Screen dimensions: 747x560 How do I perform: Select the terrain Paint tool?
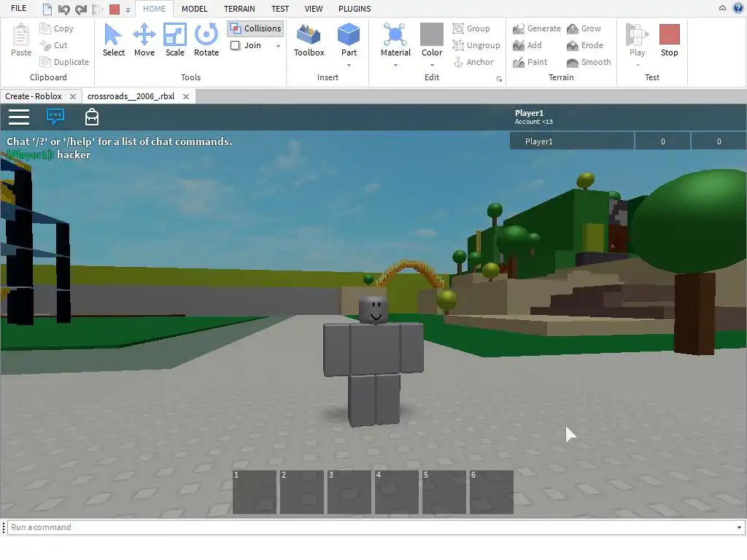pos(530,62)
